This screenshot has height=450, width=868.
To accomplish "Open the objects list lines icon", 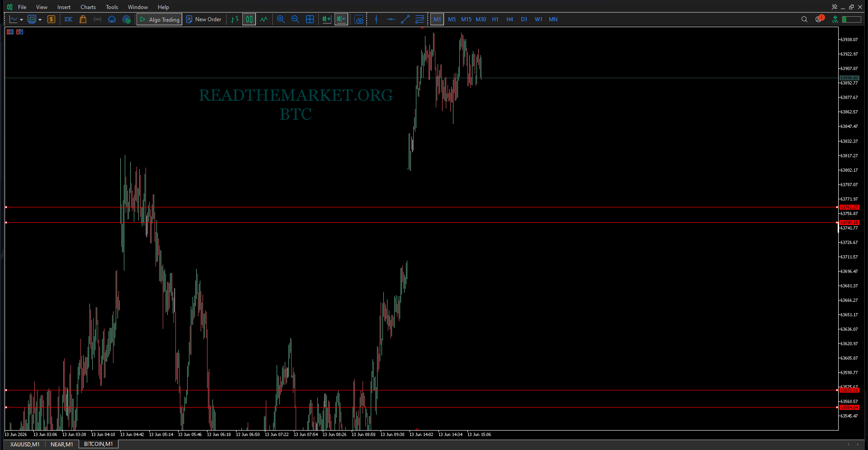I will pyautogui.click(x=420, y=19).
